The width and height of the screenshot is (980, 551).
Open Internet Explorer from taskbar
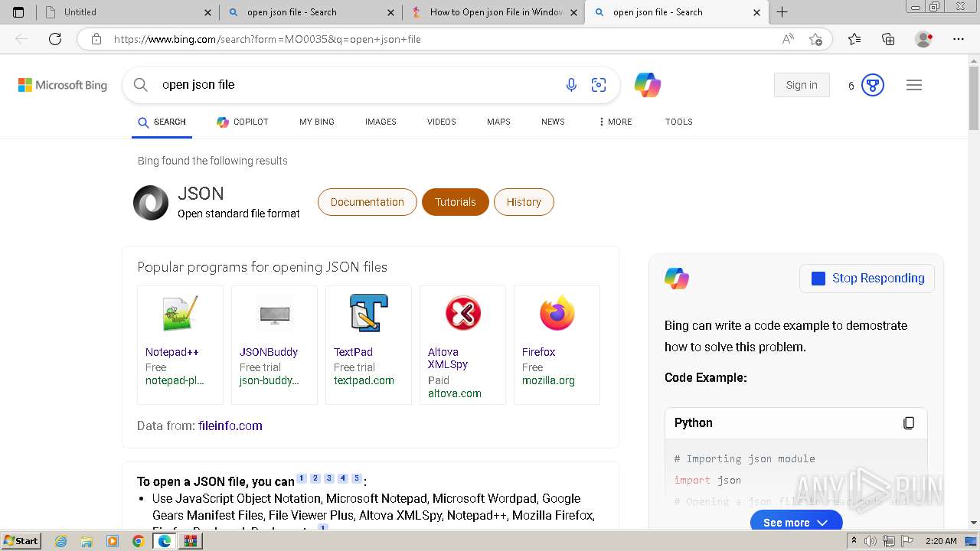pyautogui.click(x=61, y=541)
